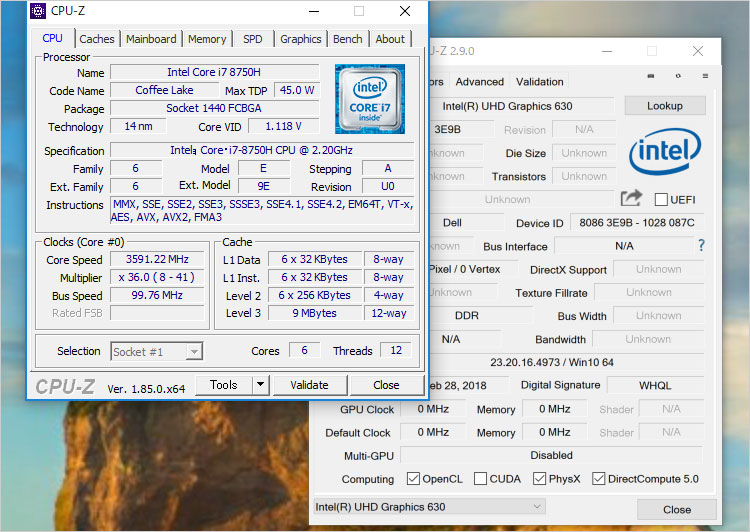Minimize the CPU-Z window
This screenshot has width=750, height=532.
pos(314,11)
